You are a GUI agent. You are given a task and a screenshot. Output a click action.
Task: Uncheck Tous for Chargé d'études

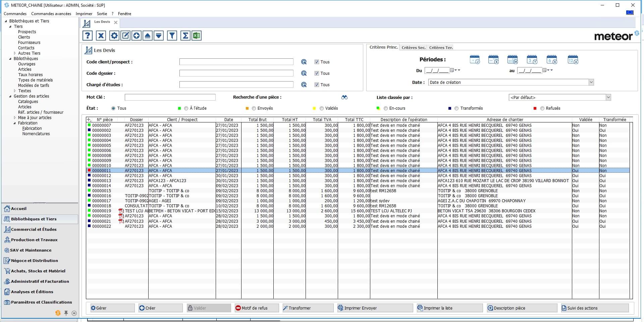pyautogui.click(x=317, y=85)
